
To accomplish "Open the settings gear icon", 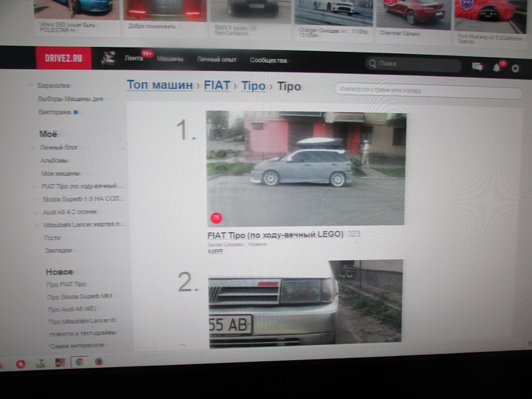I will (515, 69).
